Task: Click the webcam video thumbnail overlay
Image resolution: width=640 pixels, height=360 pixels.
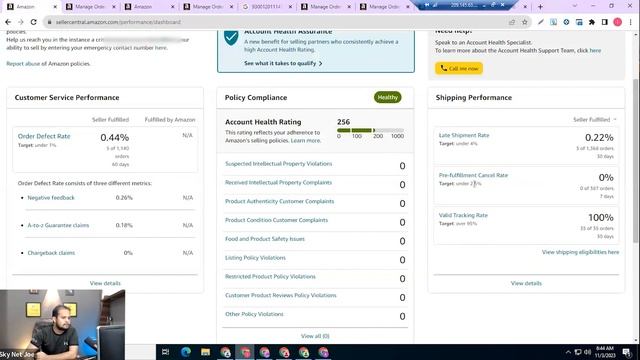Action: [x=62, y=324]
